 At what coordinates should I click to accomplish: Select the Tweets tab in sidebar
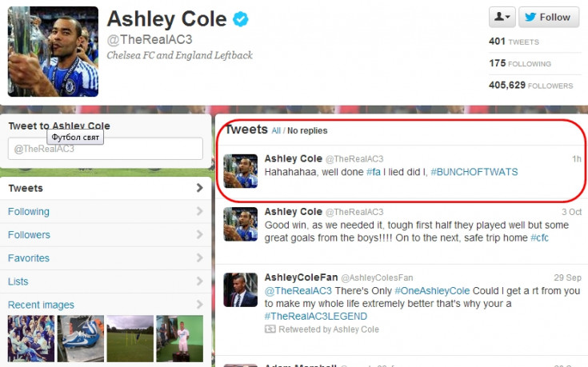(x=106, y=188)
